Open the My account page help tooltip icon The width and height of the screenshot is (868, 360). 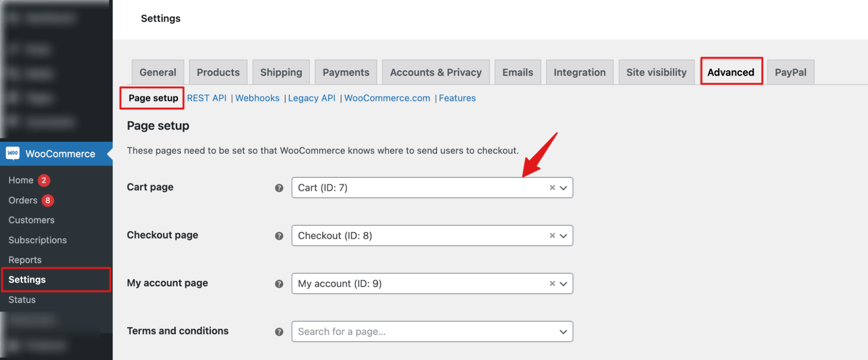[278, 283]
